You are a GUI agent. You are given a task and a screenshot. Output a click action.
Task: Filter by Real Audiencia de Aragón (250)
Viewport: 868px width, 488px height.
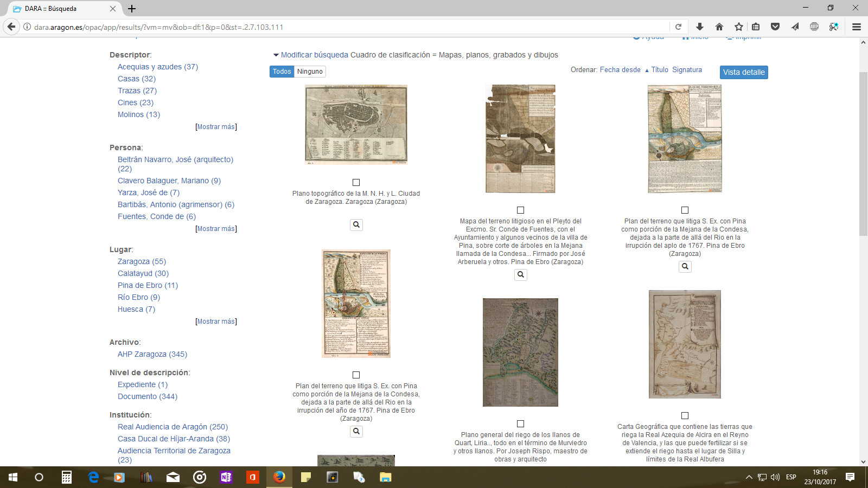click(173, 427)
